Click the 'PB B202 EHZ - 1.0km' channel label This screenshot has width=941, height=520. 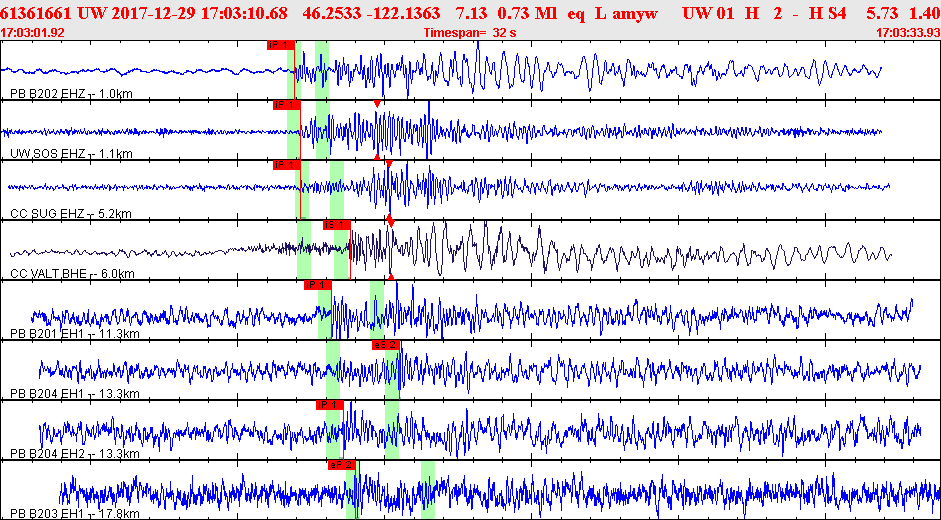(71, 94)
